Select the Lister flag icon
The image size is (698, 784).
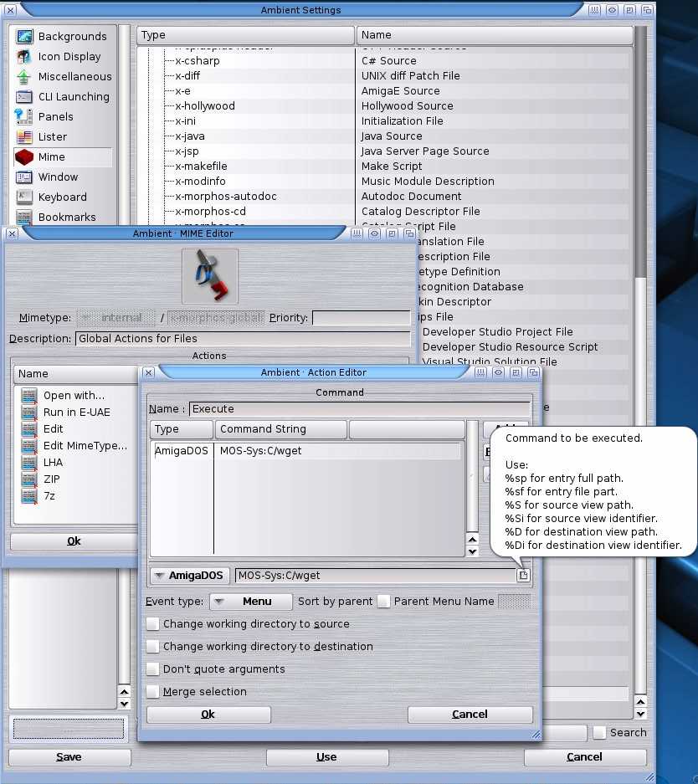[24, 137]
